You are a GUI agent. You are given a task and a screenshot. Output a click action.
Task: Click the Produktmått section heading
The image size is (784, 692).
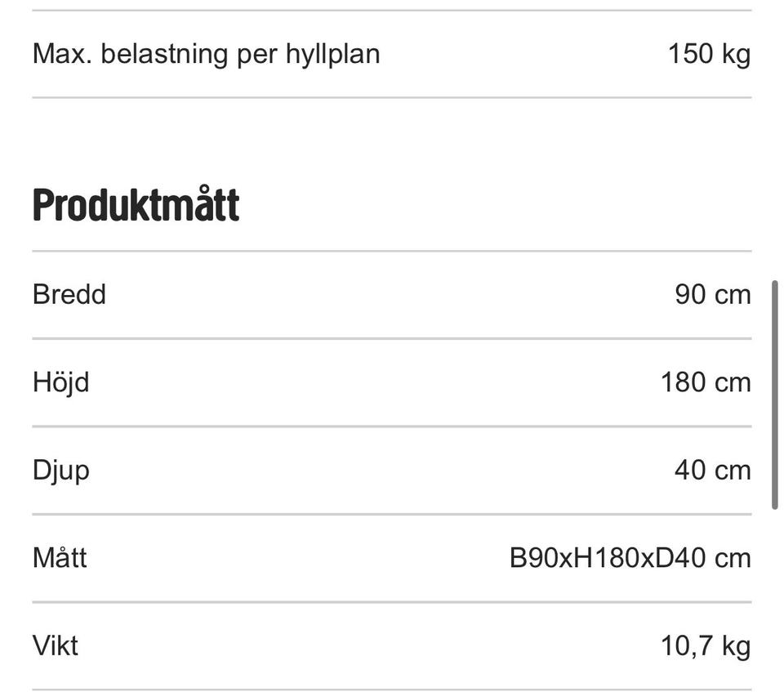[x=136, y=204]
